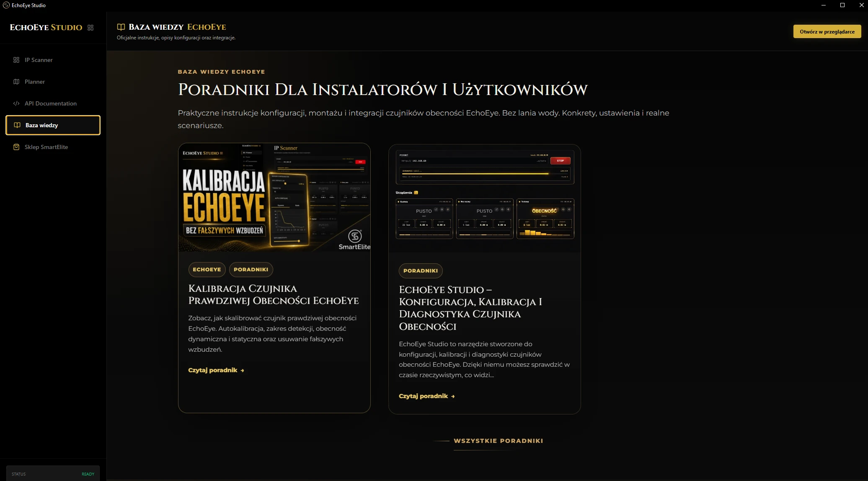The image size is (868, 481).
Task: Click the Poradniki dla Instalatorów i Użytkowników heading
Action: (x=382, y=90)
